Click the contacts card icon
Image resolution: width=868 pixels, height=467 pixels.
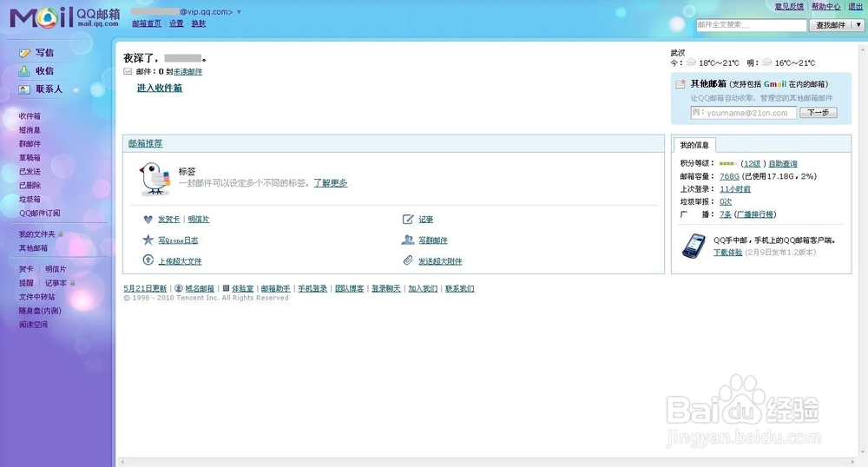[x=24, y=89]
